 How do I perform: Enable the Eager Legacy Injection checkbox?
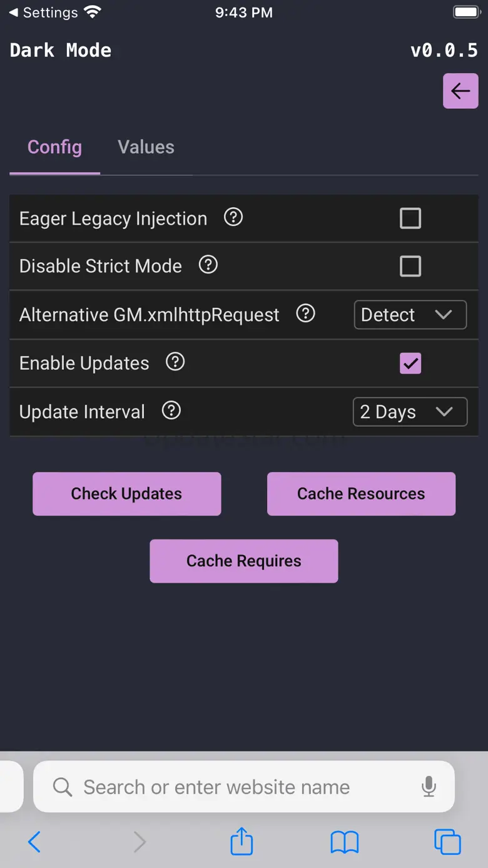[x=410, y=218]
